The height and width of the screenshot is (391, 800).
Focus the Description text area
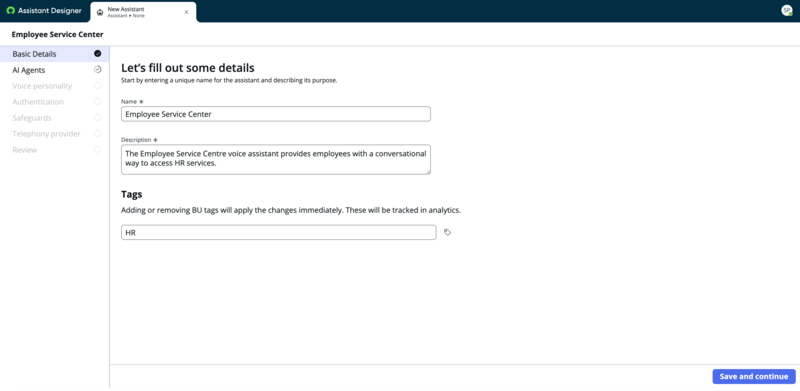[276, 159]
